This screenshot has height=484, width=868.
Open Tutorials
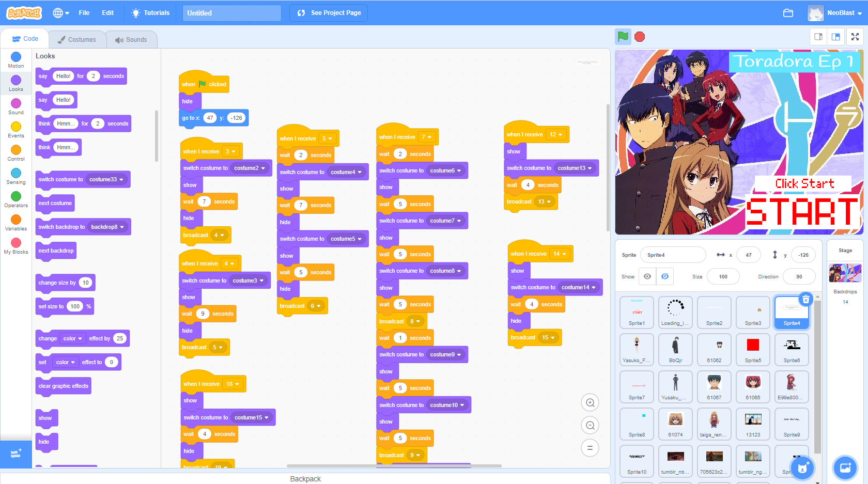150,13
